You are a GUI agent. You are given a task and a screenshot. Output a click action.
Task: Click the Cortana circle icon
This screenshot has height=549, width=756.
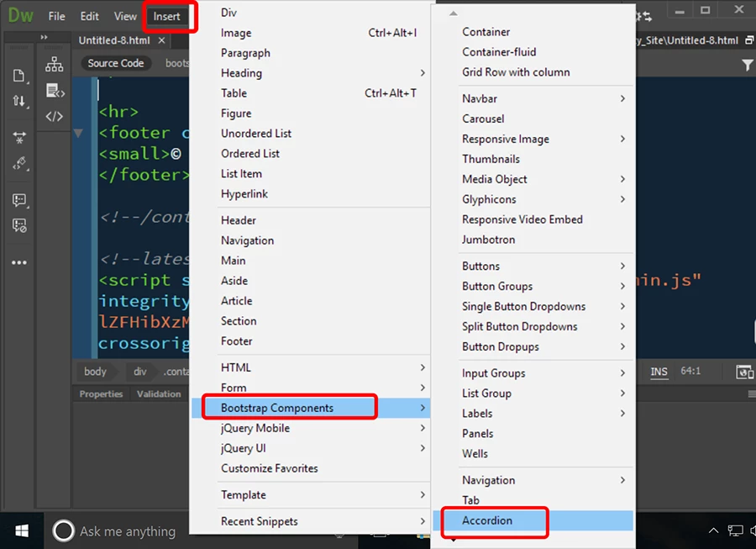click(x=63, y=531)
